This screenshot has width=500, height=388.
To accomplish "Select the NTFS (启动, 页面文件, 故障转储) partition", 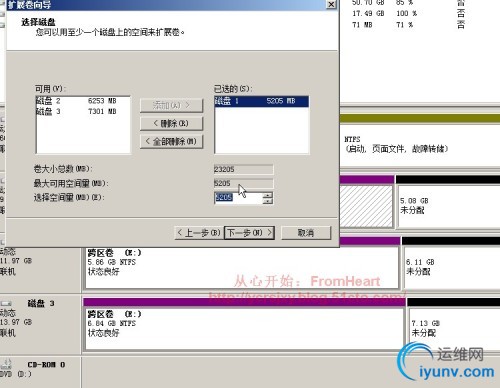I will 420,144.
